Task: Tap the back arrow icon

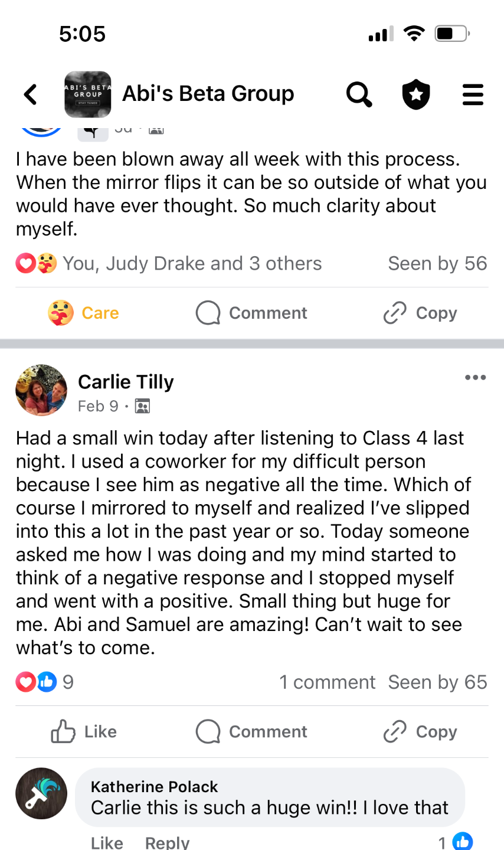Action: pos(31,94)
